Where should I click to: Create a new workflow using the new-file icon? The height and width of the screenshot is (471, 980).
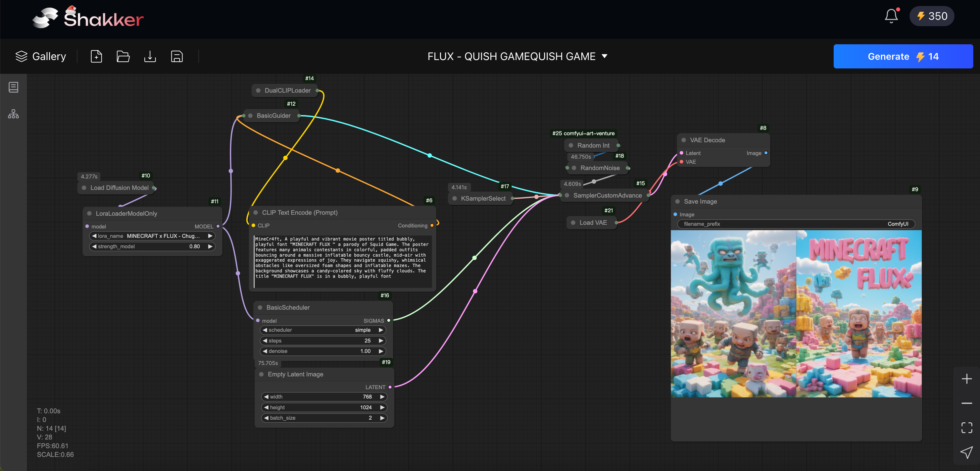point(96,56)
